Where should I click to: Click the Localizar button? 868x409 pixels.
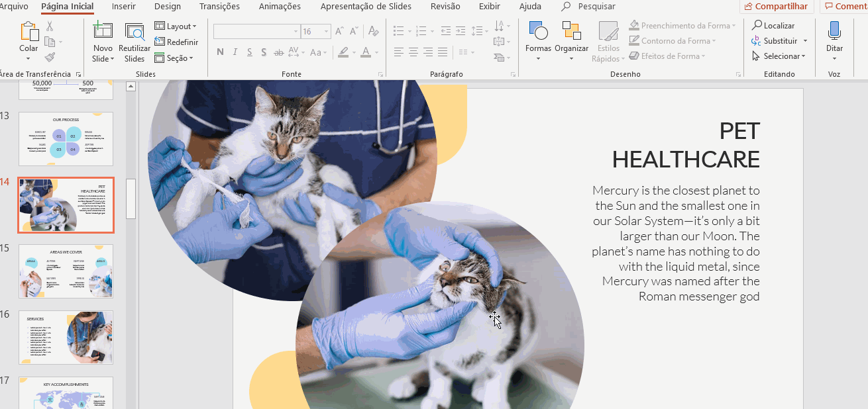click(x=773, y=25)
